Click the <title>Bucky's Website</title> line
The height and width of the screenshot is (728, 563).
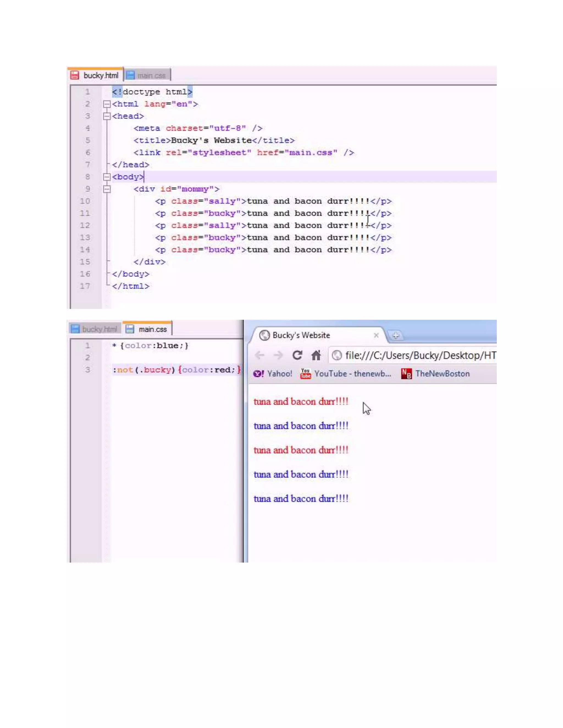pyautogui.click(x=214, y=141)
